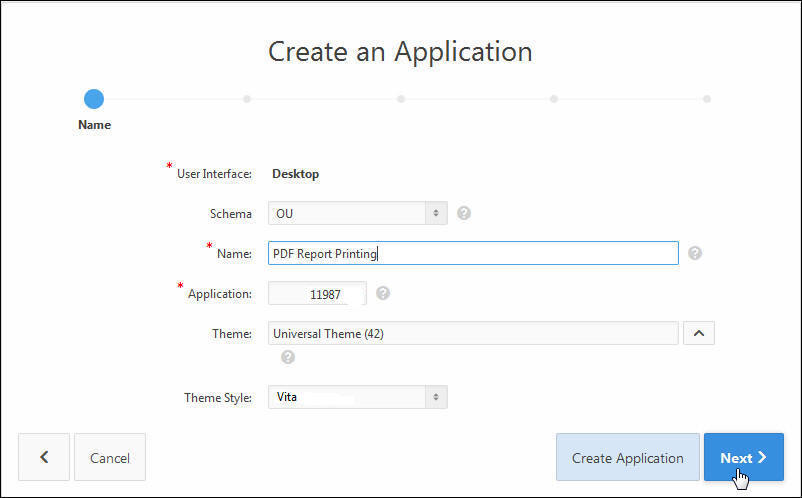The width and height of the screenshot is (802, 498).
Task: Jump to the last wizard step dot
Action: pyautogui.click(x=707, y=99)
